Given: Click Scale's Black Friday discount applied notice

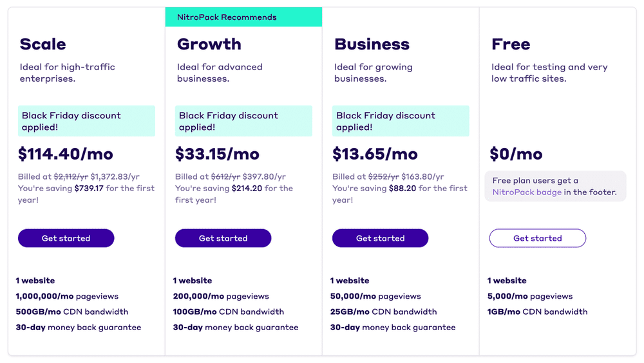Looking at the screenshot, I should coord(87,121).
